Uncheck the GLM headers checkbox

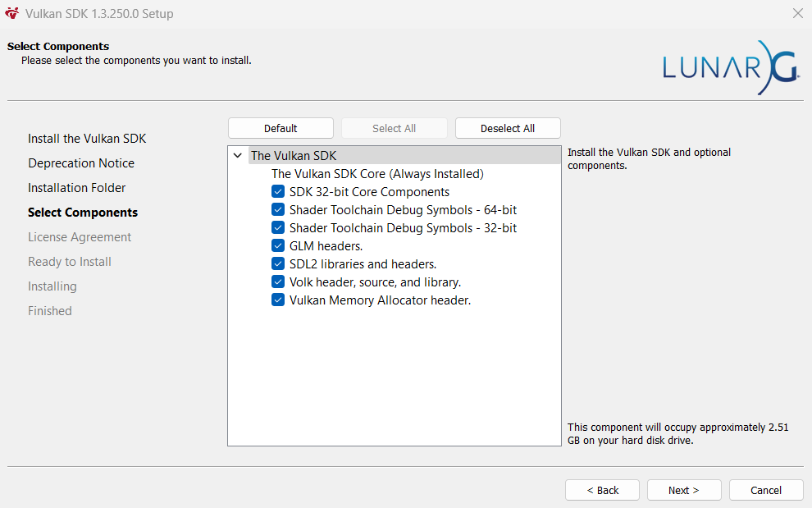click(278, 246)
